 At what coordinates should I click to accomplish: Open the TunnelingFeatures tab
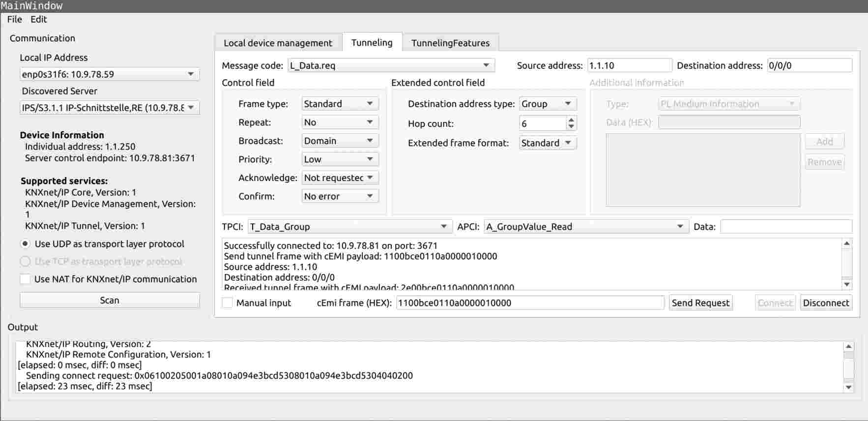pyautogui.click(x=450, y=43)
